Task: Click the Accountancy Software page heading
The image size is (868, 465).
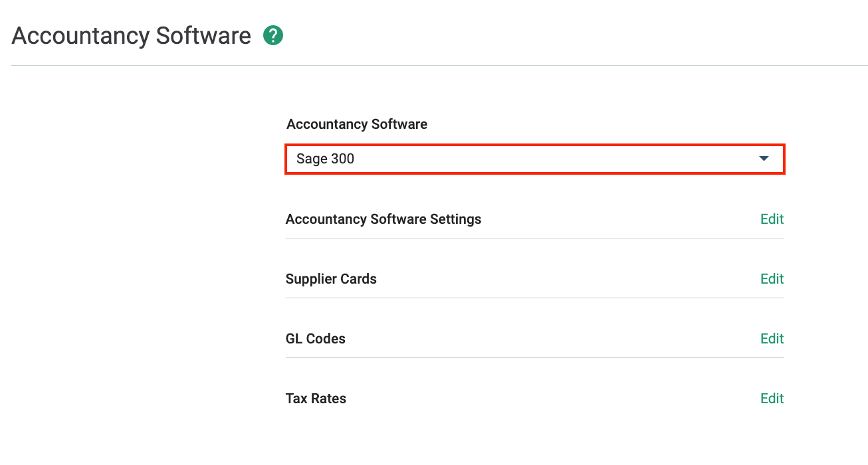Action: click(131, 35)
